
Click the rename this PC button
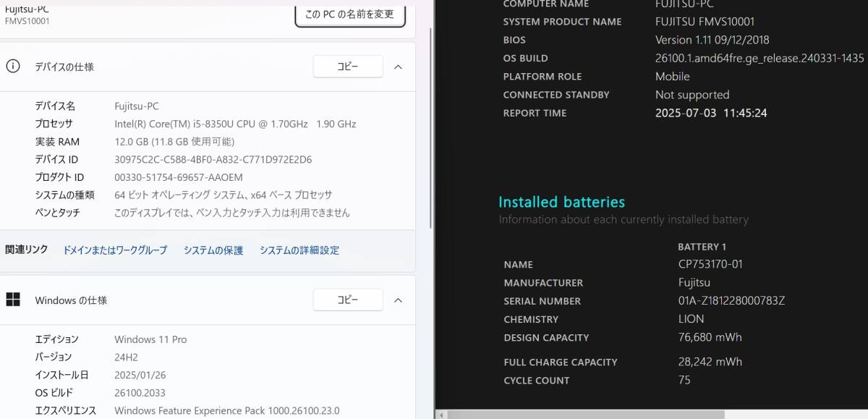tap(350, 14)
